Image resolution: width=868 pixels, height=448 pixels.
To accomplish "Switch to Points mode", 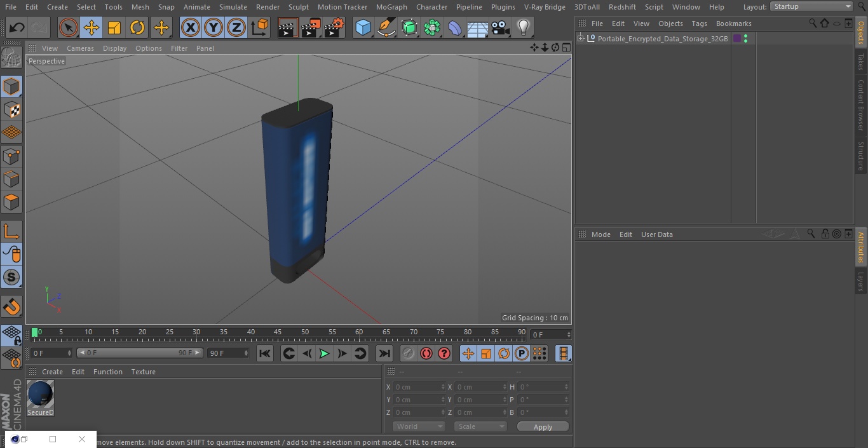I will (x=11, y=156).
